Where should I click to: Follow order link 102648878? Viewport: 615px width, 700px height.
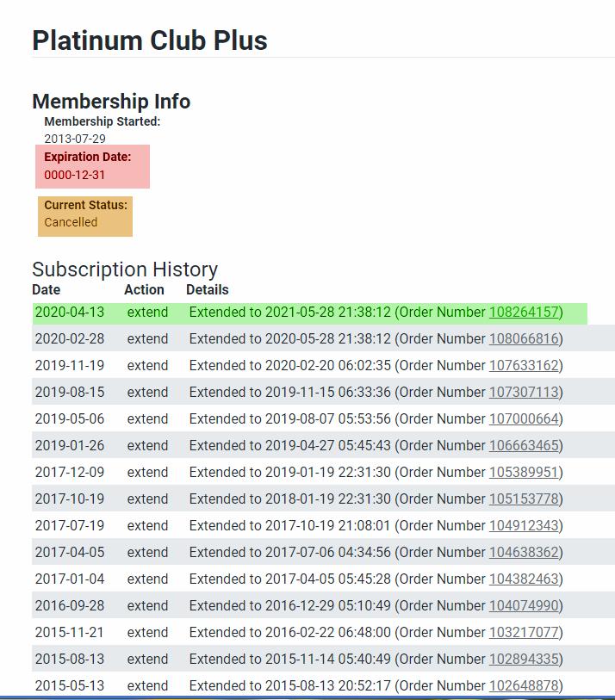click(x=524, y=686)
